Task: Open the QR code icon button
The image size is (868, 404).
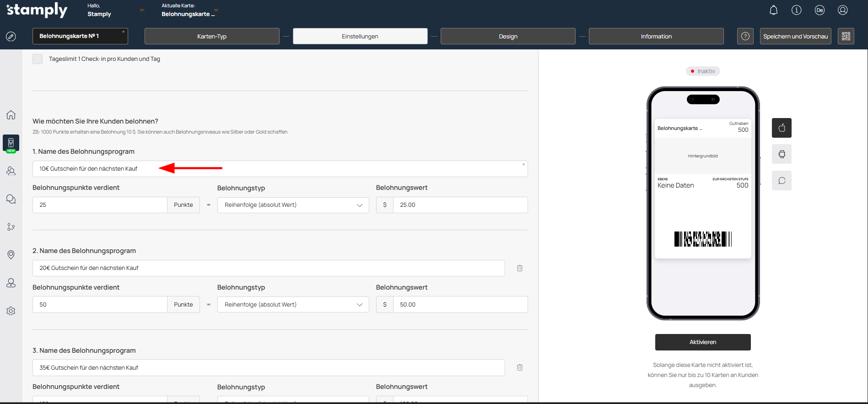Action: pyautogui.click(x=846, y=36)
